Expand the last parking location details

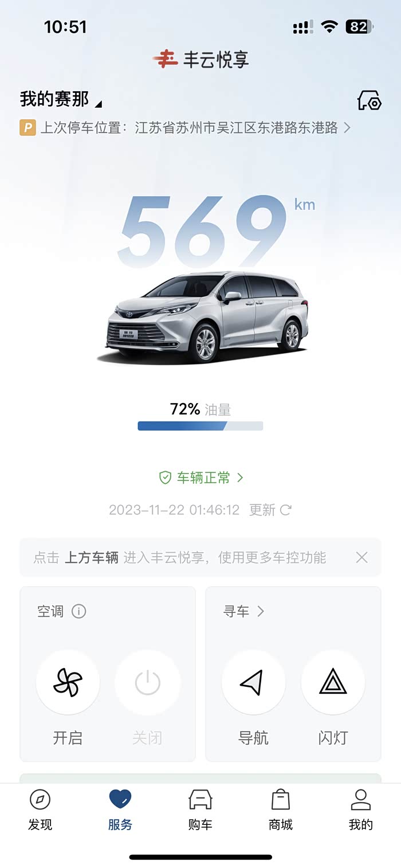pyautogui.click(x=347, y=128)
